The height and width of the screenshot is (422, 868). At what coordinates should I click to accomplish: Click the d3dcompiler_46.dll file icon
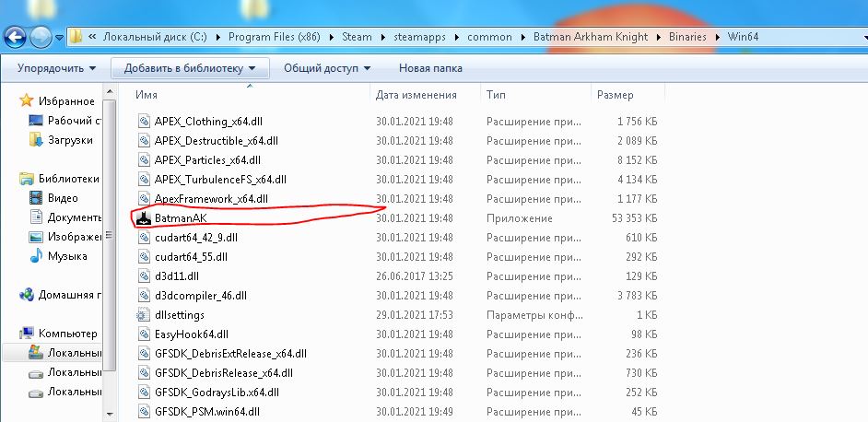(x=144, y=295)
